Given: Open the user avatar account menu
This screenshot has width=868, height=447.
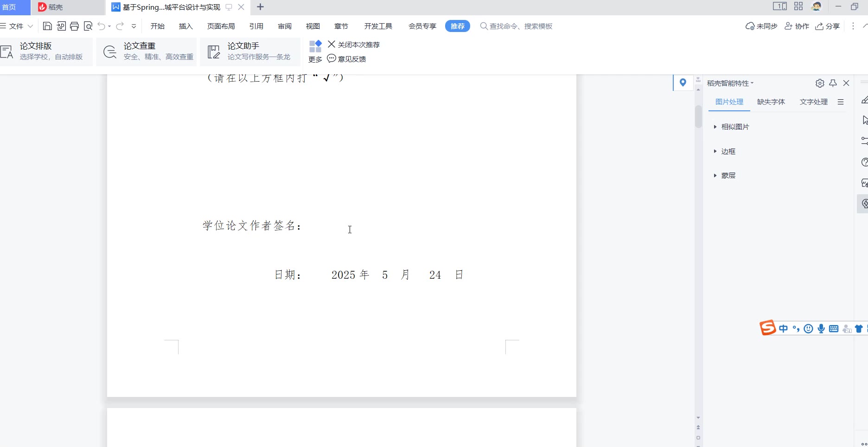Looking at the screenshot, I should click(817, 6).
